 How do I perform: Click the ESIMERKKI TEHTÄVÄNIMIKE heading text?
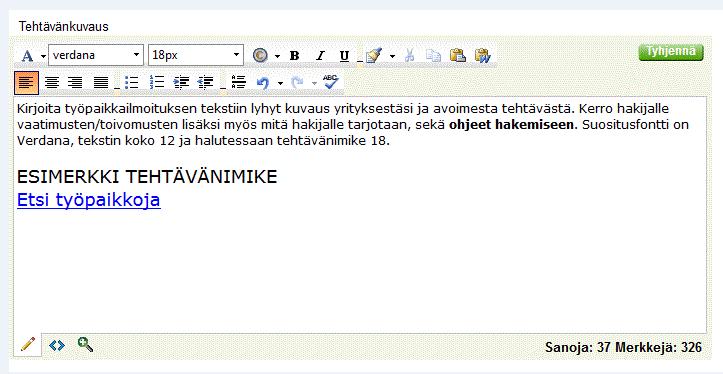(x=147, y=177)
